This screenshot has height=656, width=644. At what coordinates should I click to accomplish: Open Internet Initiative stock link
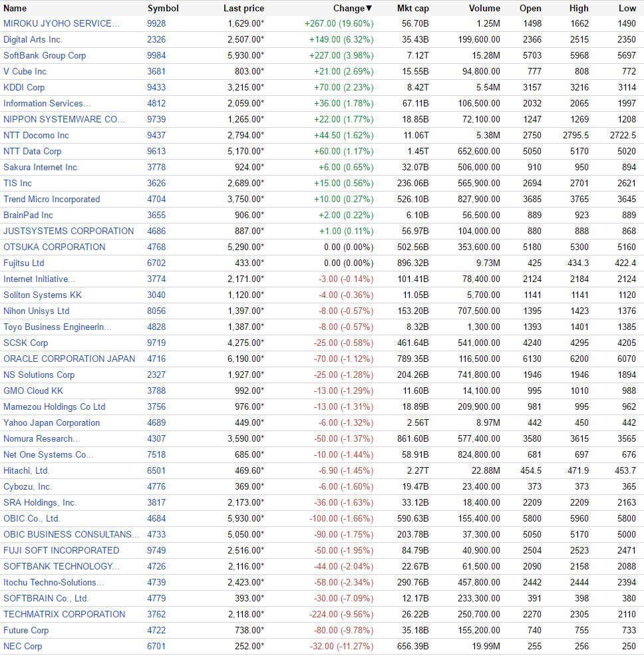(39, 279)
